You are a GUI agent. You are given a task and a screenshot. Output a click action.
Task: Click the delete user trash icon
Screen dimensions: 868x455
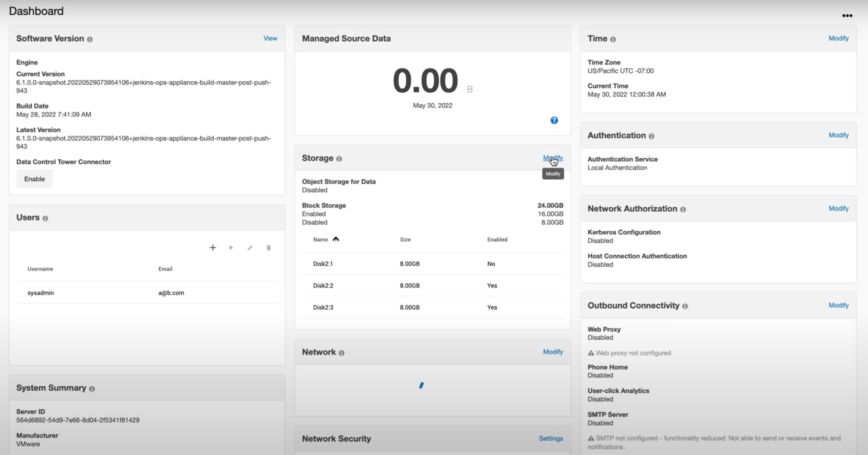point(269,248)
